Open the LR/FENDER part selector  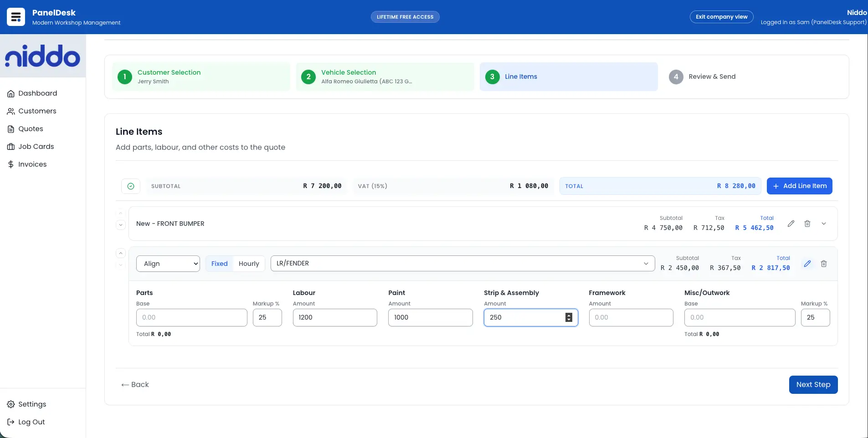[x=462, y=264]
